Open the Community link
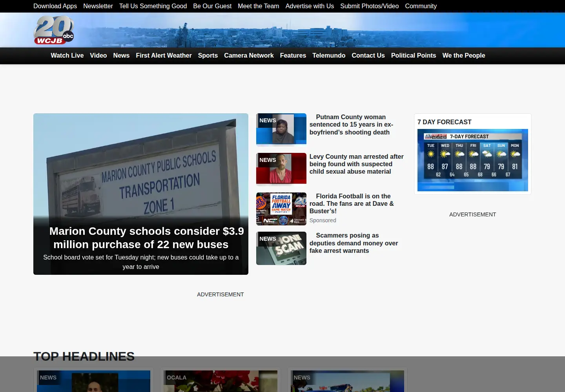Viewport: 565px width, 392px height. (421, 6)
